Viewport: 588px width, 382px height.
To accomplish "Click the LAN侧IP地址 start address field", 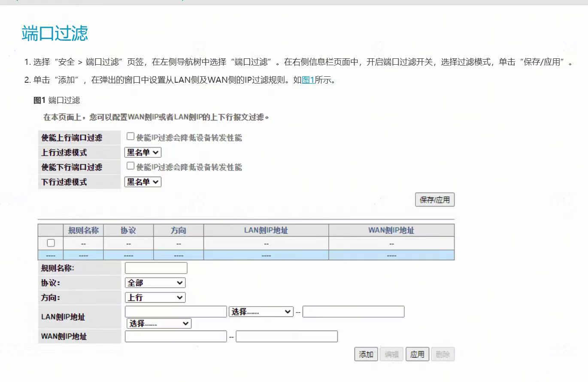I will [x=176, y=312].
